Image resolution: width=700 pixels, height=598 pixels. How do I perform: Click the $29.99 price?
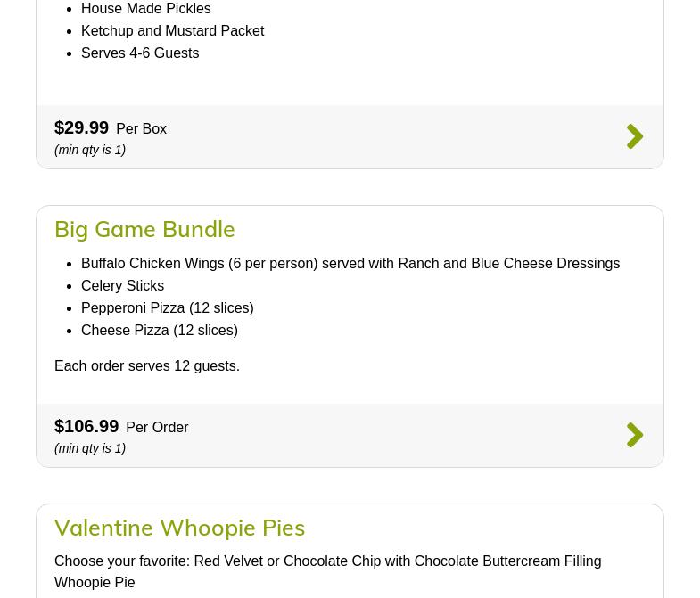pyautogui.click(x=81, y=128)
